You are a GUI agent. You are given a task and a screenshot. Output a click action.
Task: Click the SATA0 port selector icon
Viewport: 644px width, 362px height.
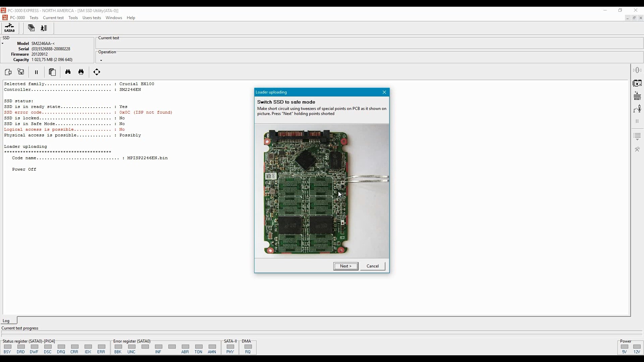pos(9,28)
